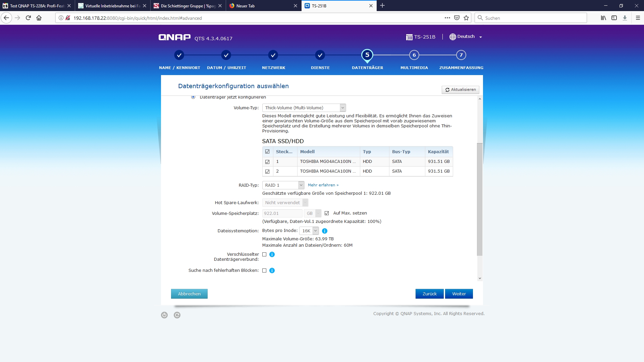
Task: Click info icon for Suche nach fehlerhaften Blöcken
Action: coord(272,270)
